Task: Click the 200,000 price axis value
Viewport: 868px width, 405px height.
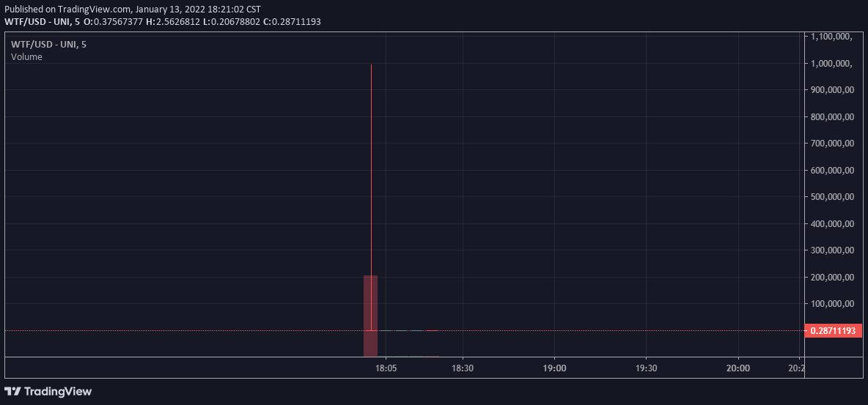Action: (833, 277)
